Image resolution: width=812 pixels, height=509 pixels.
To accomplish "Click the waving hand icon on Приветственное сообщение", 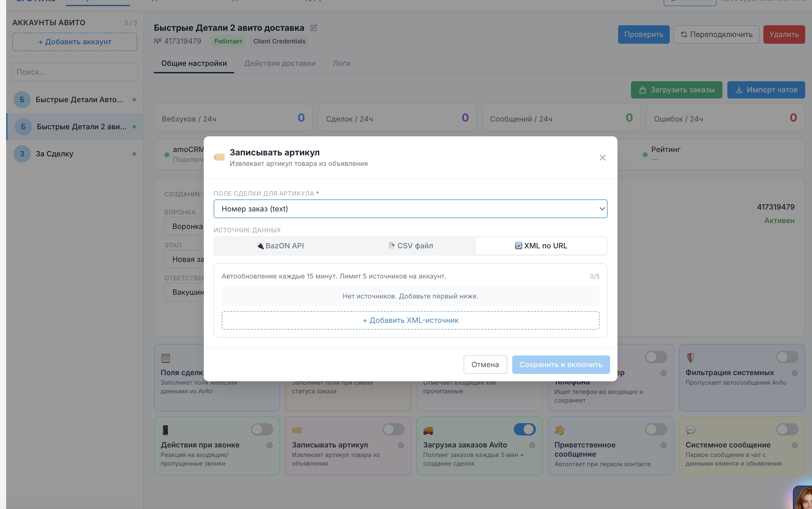I will [559, 430].
